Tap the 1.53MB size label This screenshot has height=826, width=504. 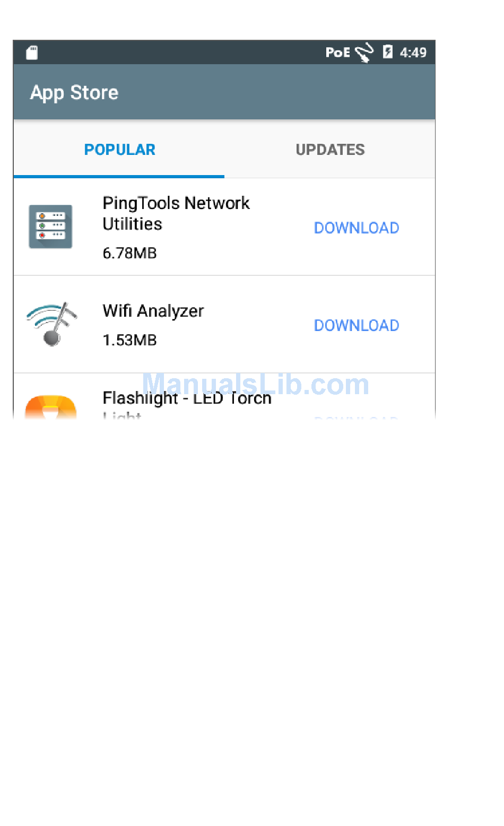pos(130,340)
